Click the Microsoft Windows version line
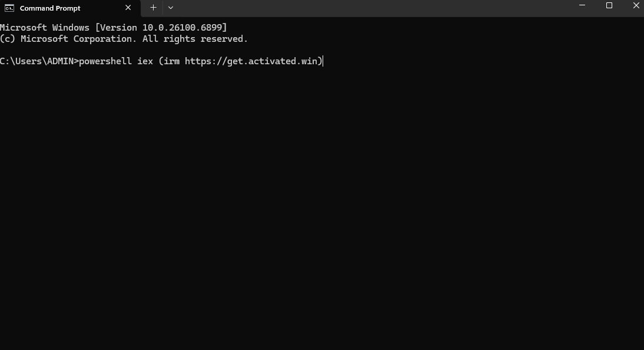Image resolution: width=644 pixels, height=350 pixels. click(x=113, y=28)
